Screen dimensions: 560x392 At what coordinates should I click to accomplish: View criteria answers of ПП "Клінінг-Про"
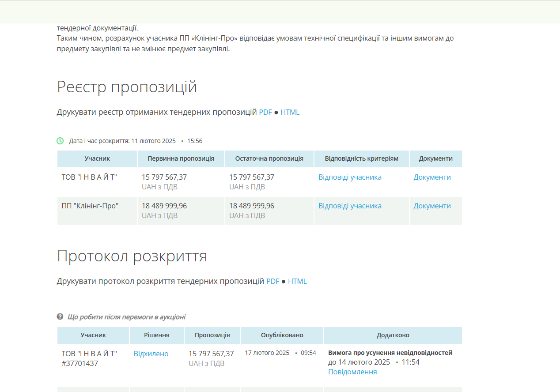point(350,206)
